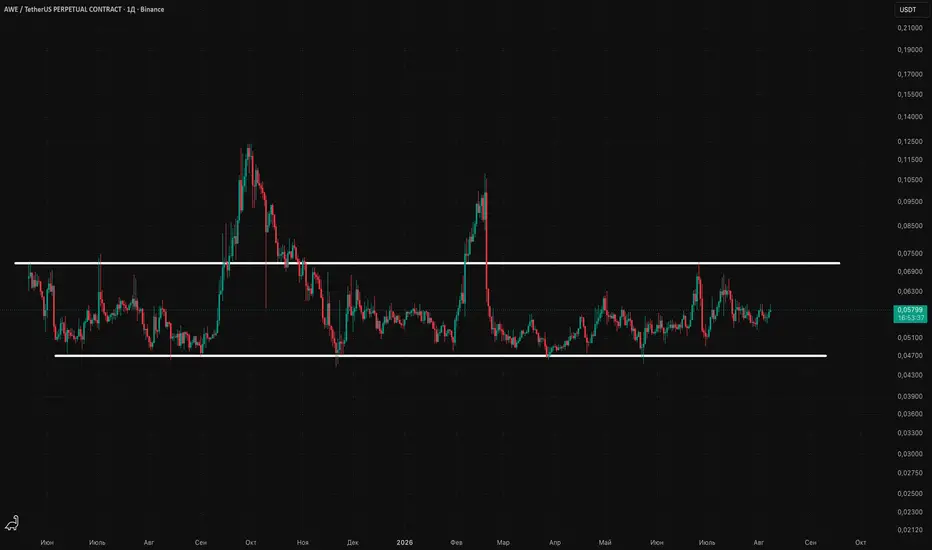The height and width of the screenshot is (550, 932).
Task: Click the 0,10500 price axis label
Action: tap(910, 180)
